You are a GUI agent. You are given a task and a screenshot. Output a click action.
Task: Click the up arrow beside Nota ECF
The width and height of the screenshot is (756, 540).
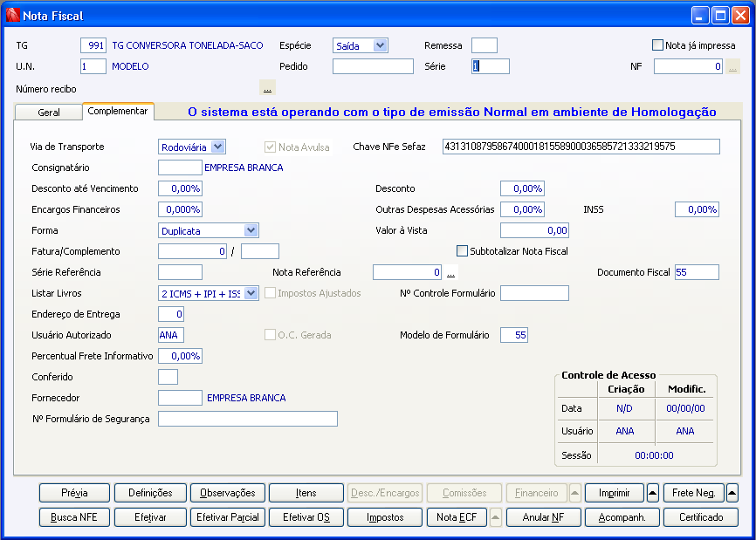point(496,517)
